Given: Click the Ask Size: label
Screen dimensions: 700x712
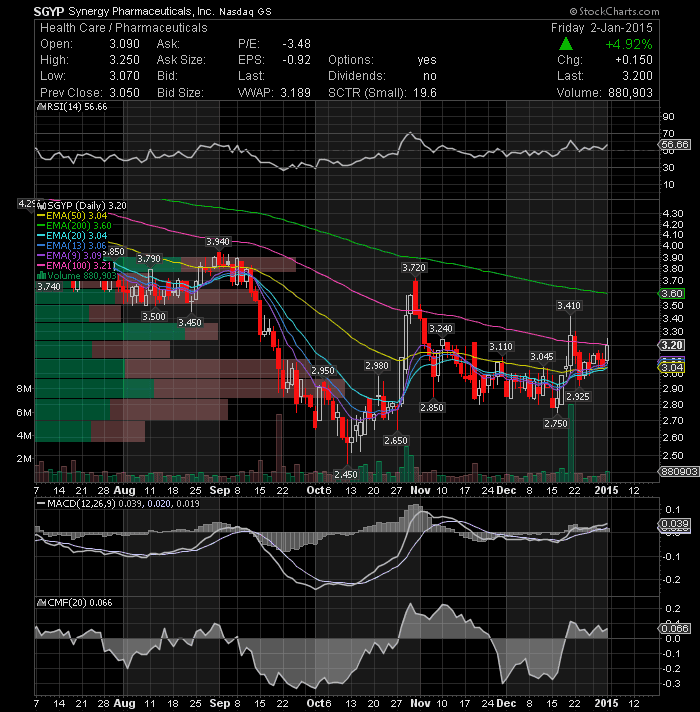Looking at the screenshot, I should pyautogui.click(x=181, y=60).
